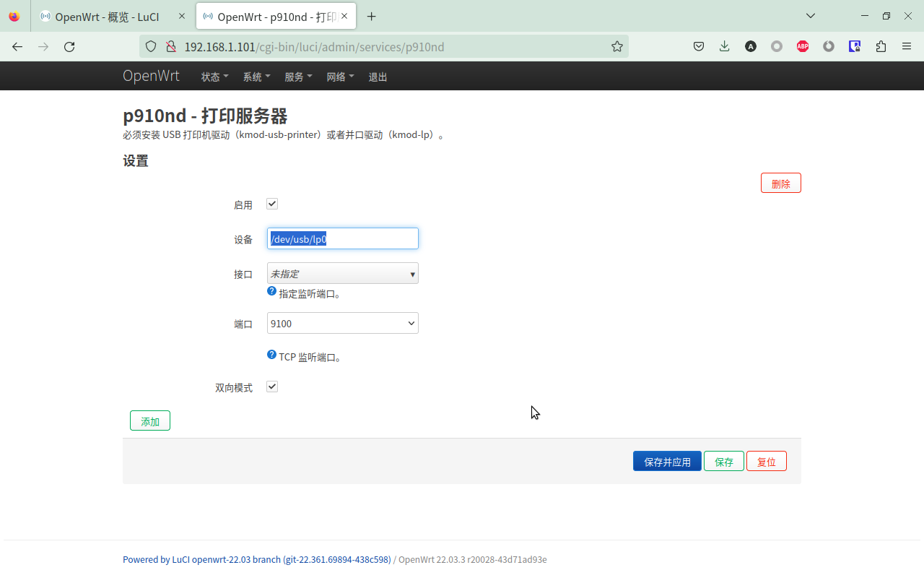Expand the 状态 menu
The width and height of the screenshot is (924, 578).
pos(214,77)
